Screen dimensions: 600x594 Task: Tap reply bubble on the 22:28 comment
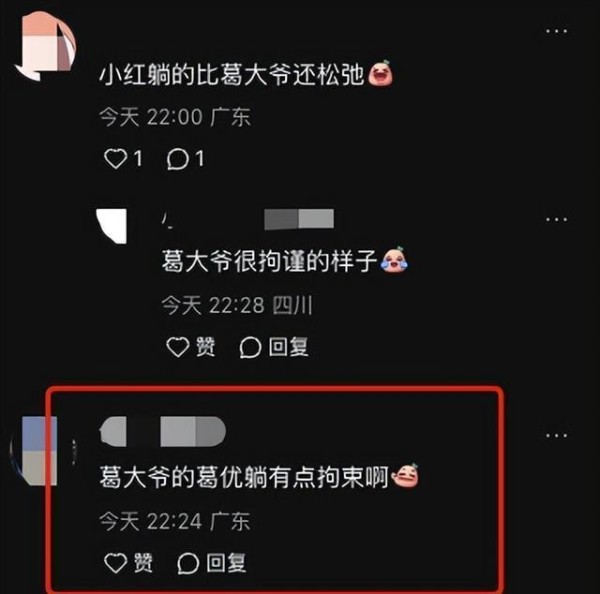[x=250, y=348]
